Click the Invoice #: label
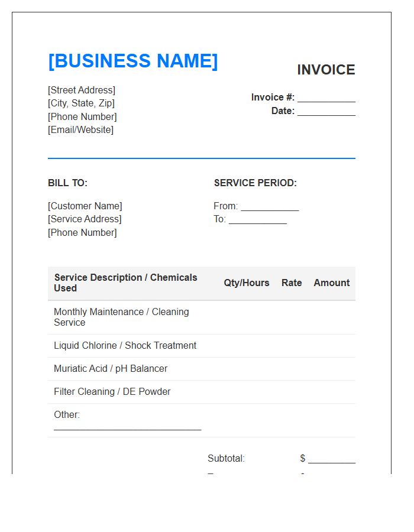 click(273, 98)
